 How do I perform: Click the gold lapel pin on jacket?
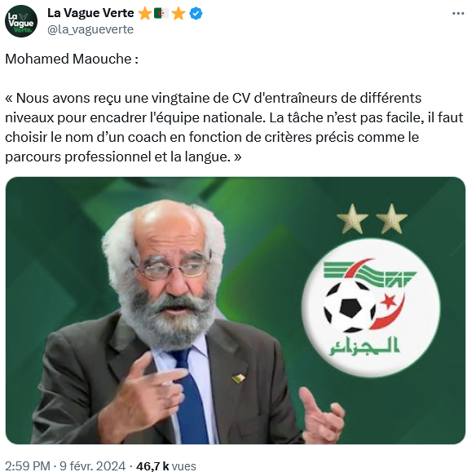pos(238,378)
